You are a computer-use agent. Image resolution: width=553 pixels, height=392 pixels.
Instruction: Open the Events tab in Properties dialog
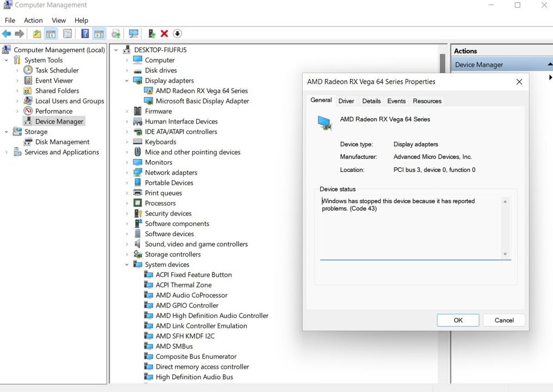point(396,101)
